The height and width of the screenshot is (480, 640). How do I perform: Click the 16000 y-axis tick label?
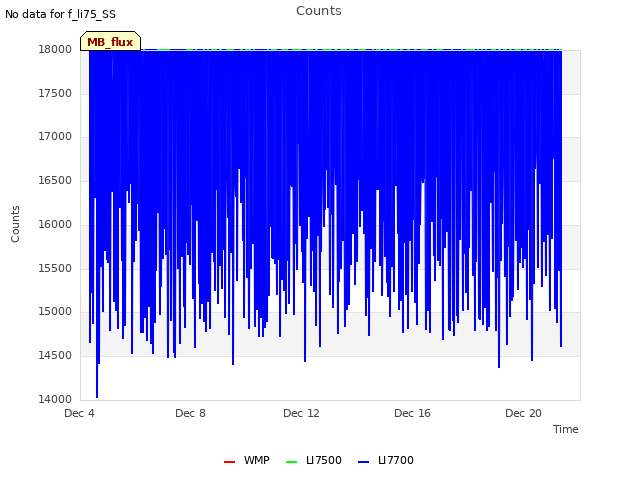point(55,224)
